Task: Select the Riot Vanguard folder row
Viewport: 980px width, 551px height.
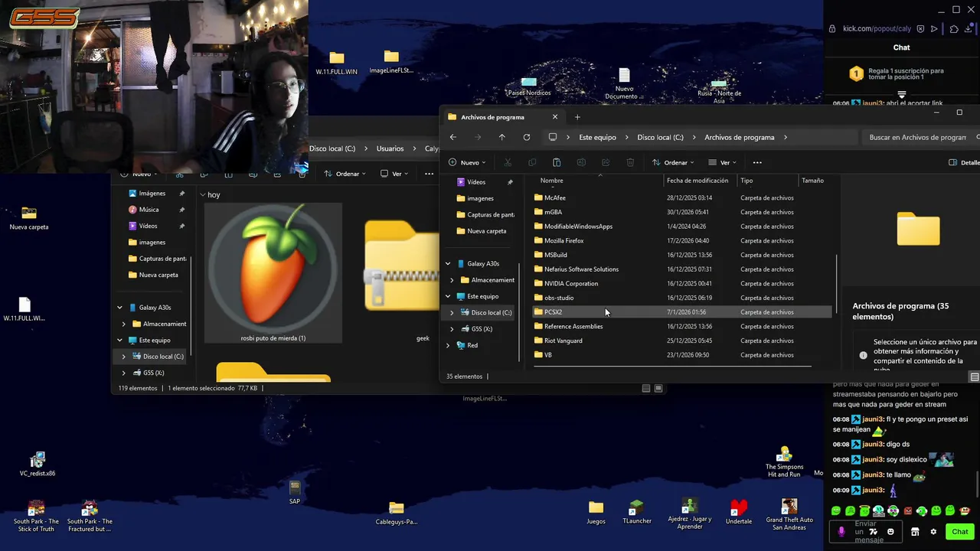Action: pos(681,341)
